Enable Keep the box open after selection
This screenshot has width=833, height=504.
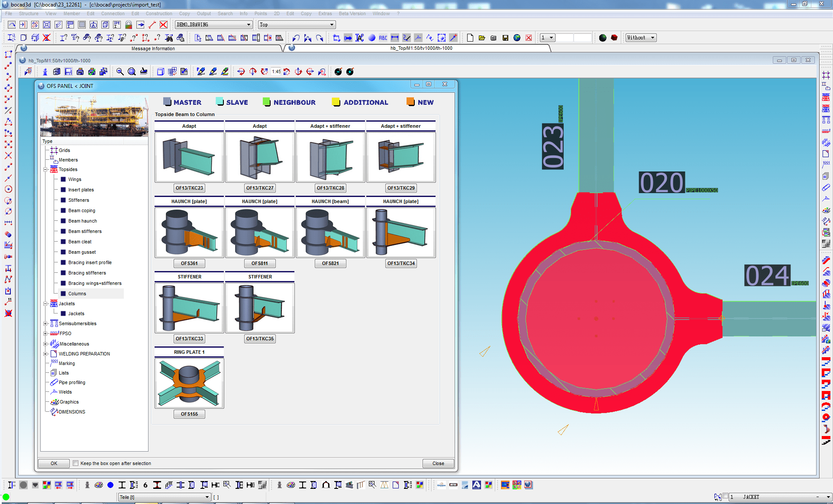coord(76,463)
